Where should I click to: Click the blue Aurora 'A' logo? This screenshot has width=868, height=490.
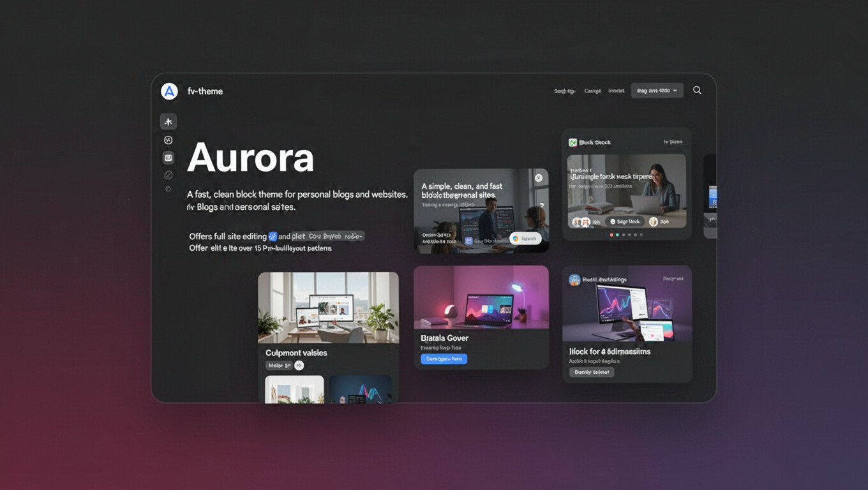point(169,91)
